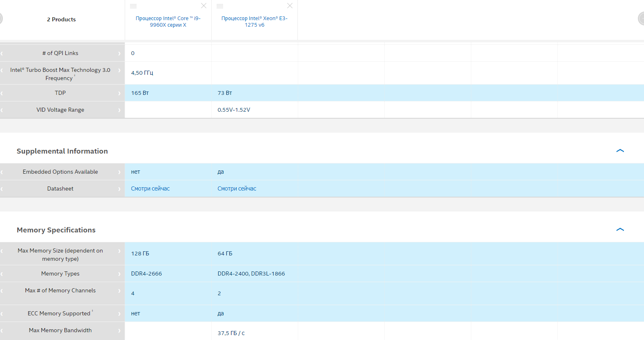Click left chevron on Max Memory Bandwidth row
The height and width of the screenshot is (340, 644).
tap(2, 331)
